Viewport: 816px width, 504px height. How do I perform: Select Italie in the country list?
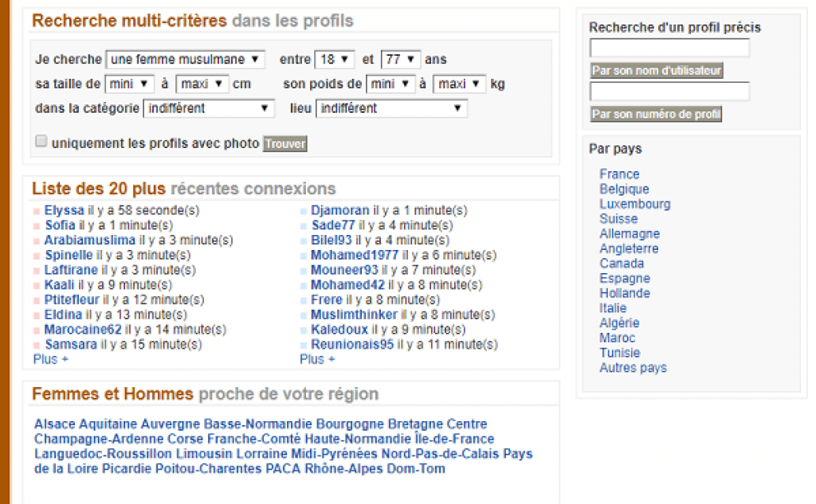point(613,308)
